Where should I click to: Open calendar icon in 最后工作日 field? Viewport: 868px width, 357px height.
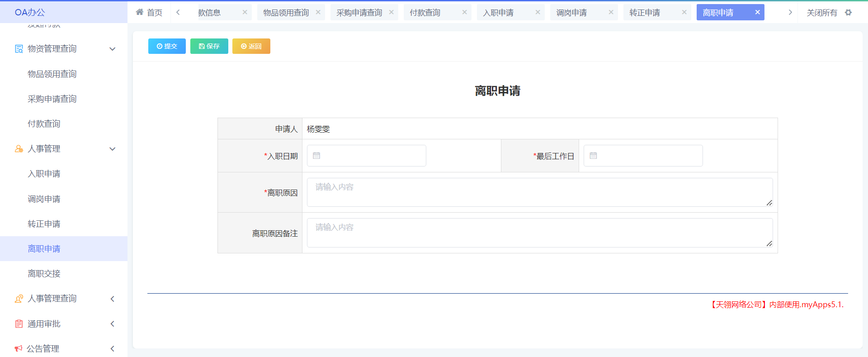click(x=593, y=156)
